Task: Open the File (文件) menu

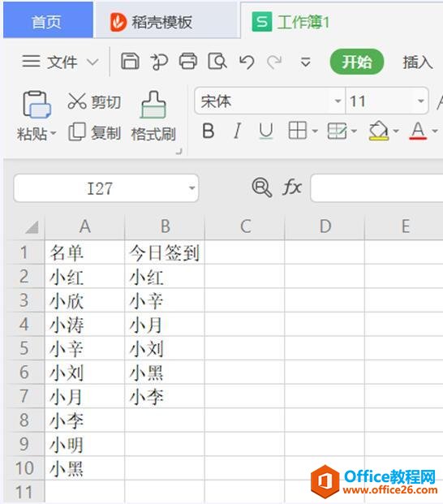Action: (49, 62)
